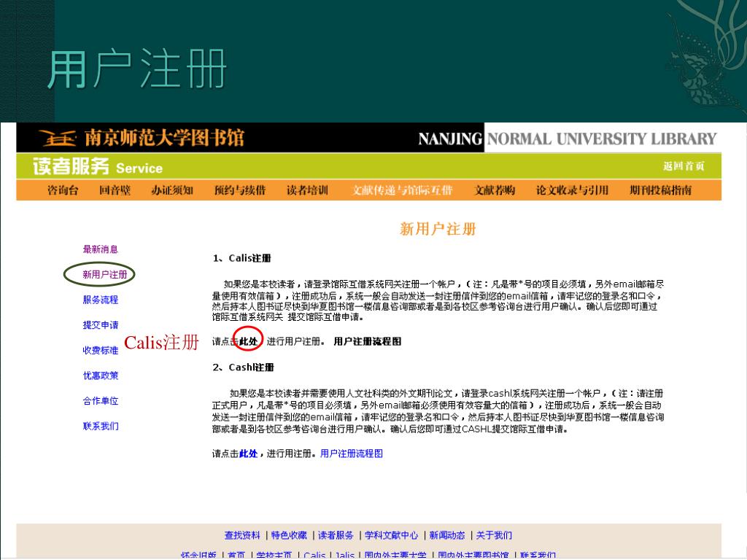Open 优惠政策 sidebar link
747x560 pixels.
pyautogui.click(x=101, y=376)
